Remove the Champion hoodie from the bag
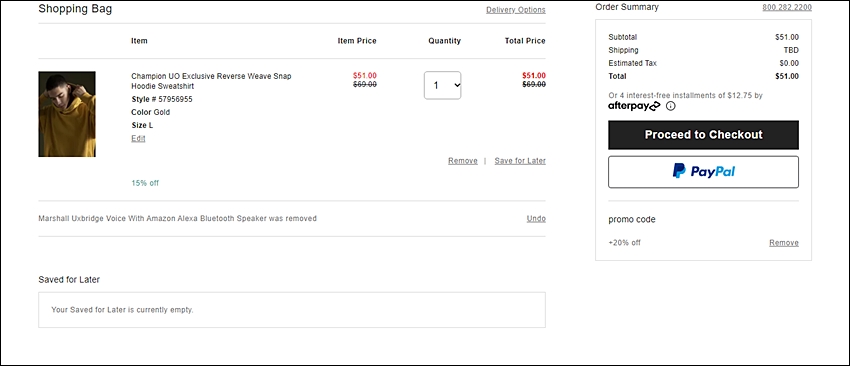 click(x=462, y=161)
